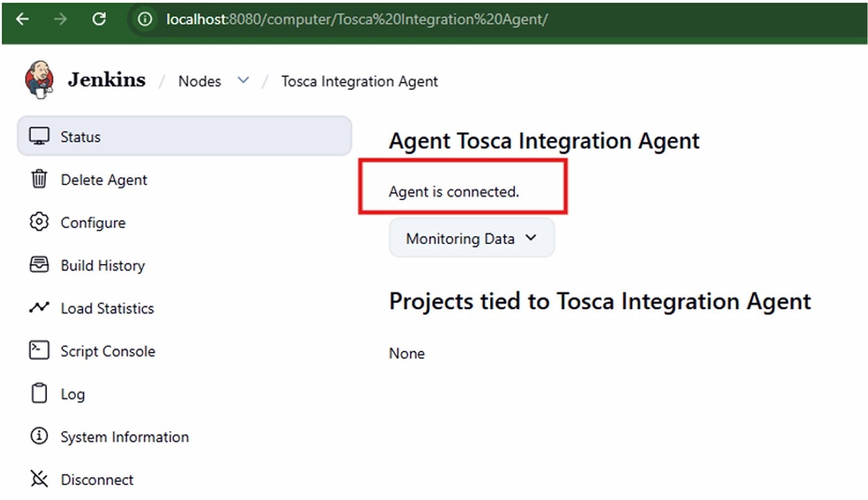Click the browser forward arrow
Screen dimensions: 868x500
[x=60, y=19]
